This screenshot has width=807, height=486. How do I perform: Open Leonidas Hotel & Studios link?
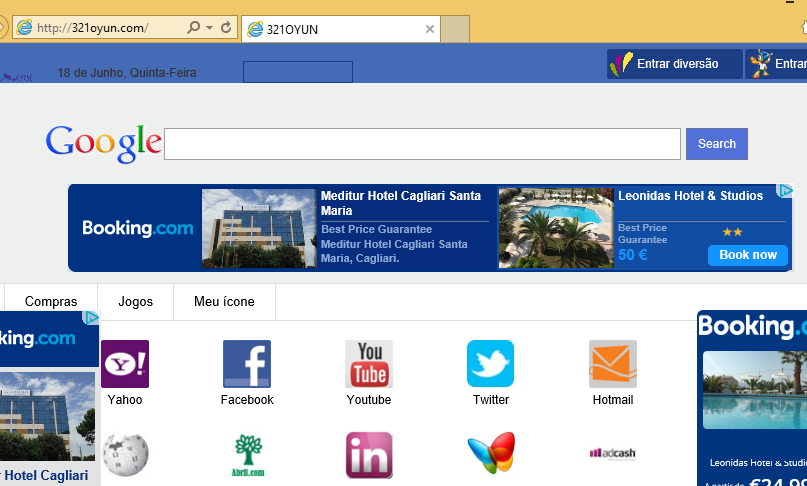pos(690,196)
